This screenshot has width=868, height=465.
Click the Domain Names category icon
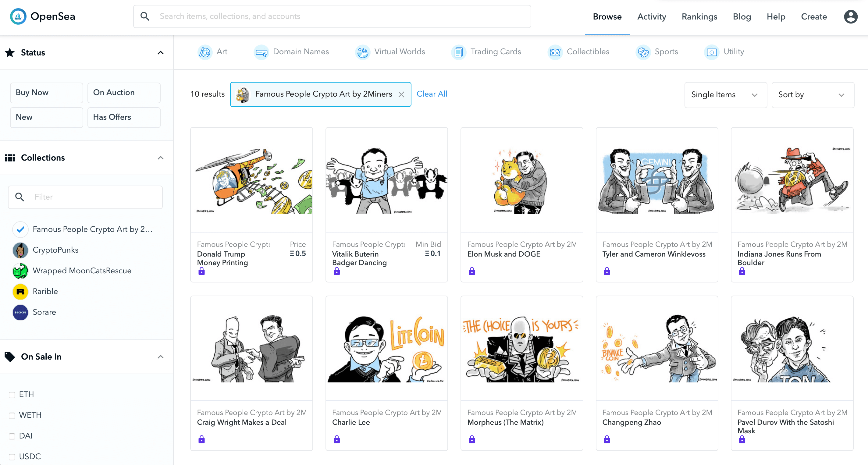[261, 52]
